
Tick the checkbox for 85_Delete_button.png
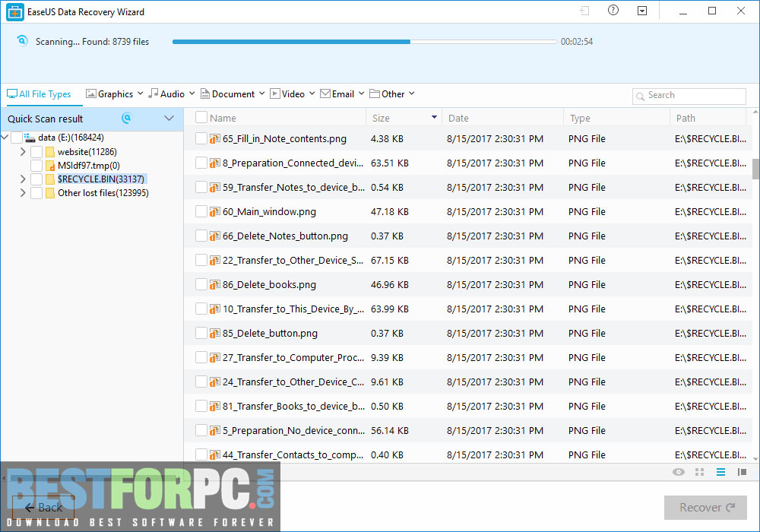201,333
